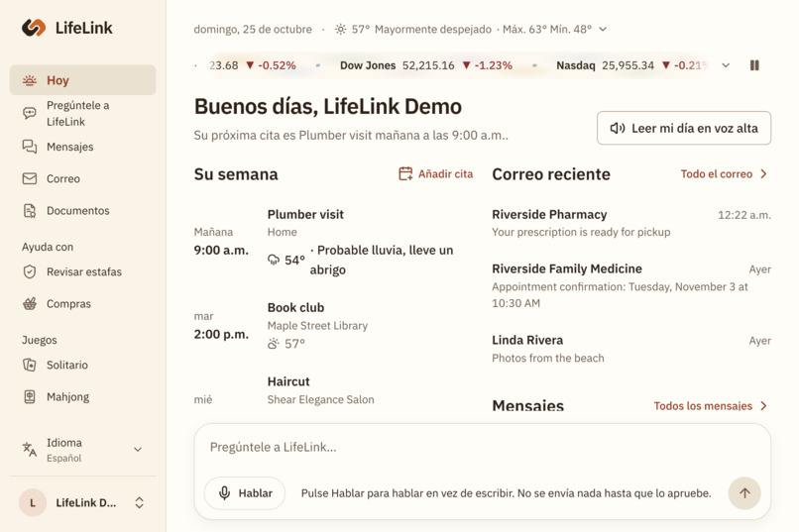Click the Añadir cita link
This screenshot has height=532, width=799.
click(435, 174)
